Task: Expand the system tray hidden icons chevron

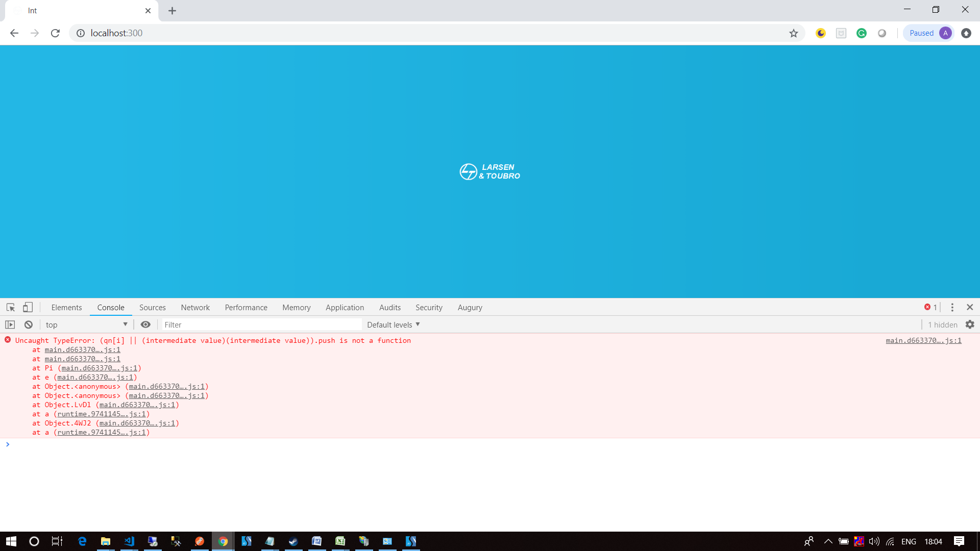Action: tap(828, 541)
